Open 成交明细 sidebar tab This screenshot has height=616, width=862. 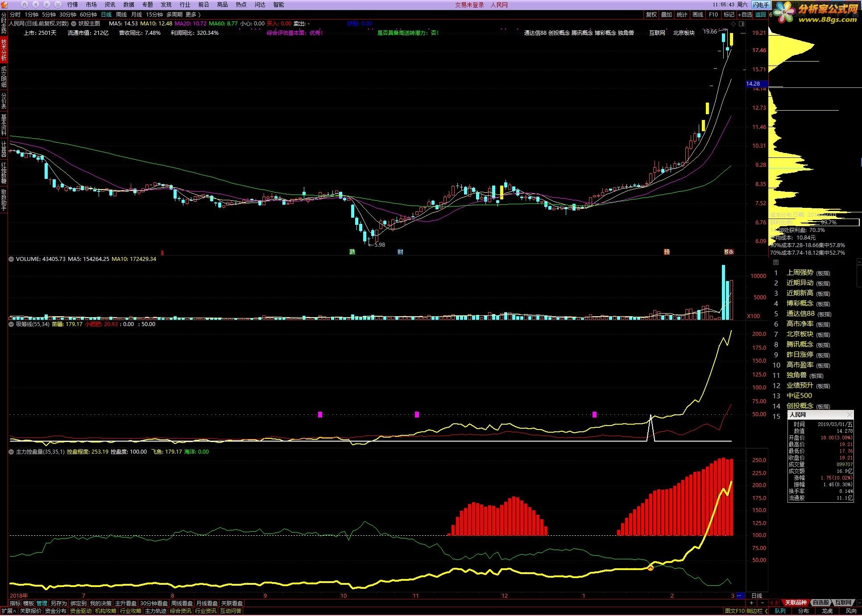(x=4, y=77)
